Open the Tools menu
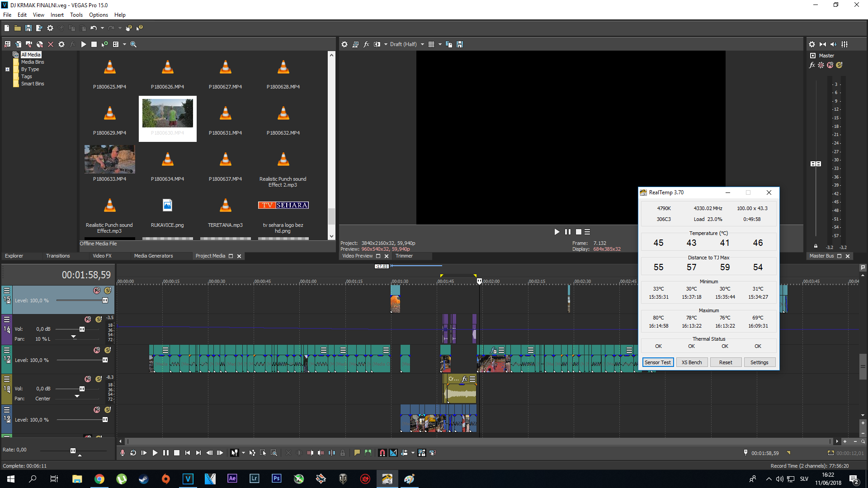 point(76,15)
